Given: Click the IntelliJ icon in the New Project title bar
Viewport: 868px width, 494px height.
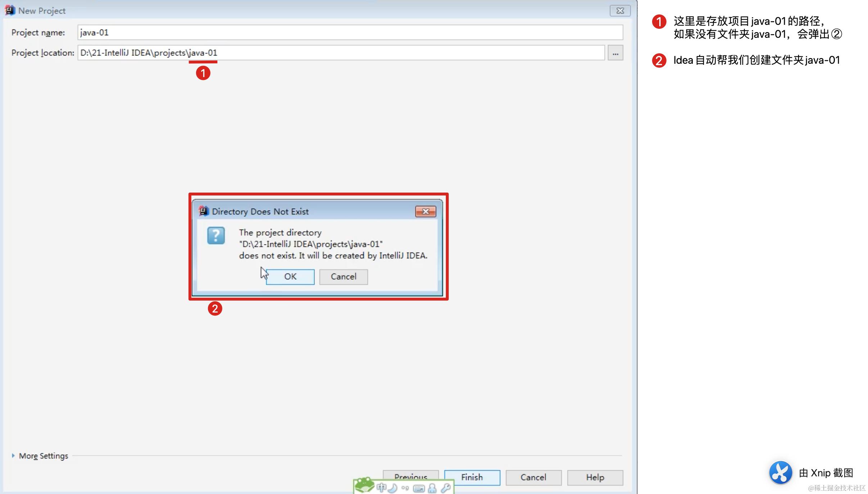Looking at the screenshot, I should click(x=10, y=10).
